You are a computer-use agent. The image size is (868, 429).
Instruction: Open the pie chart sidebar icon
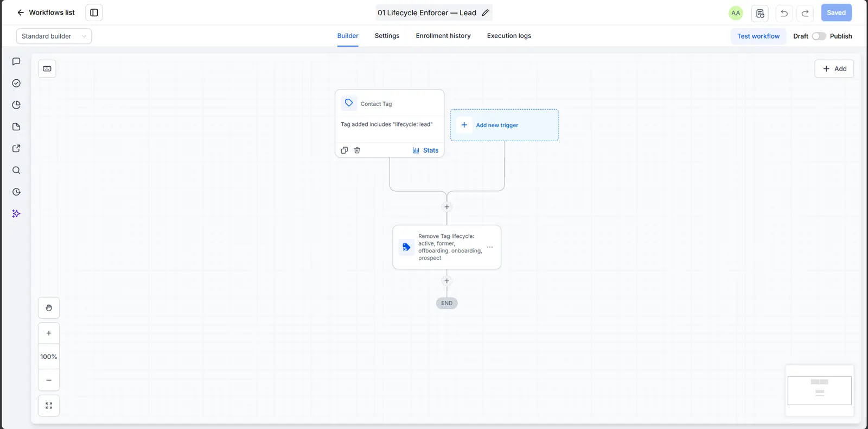coord(16,105)
